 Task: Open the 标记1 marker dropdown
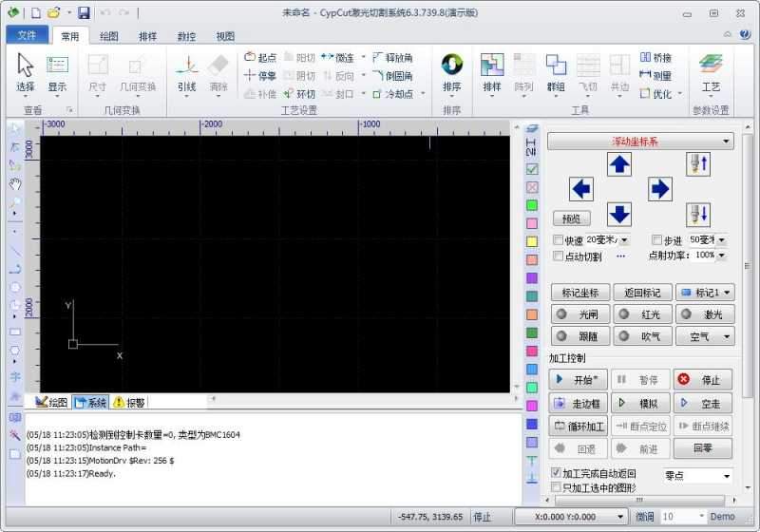705,293
